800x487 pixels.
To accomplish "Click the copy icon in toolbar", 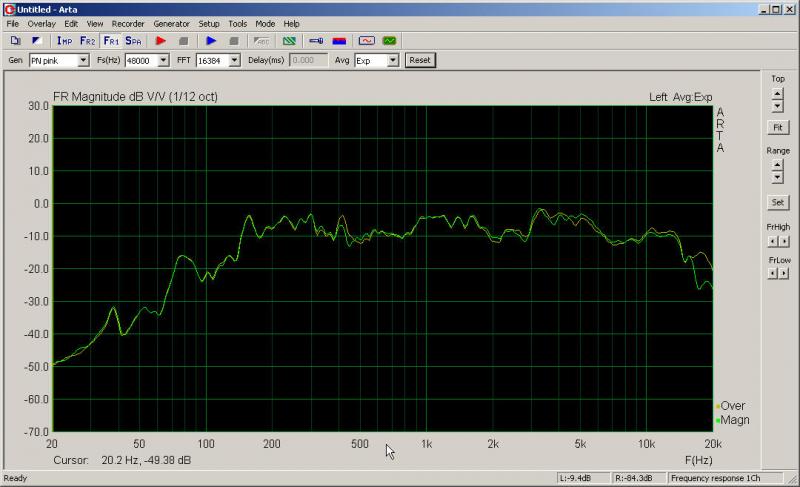I will [x=15, y=41].
